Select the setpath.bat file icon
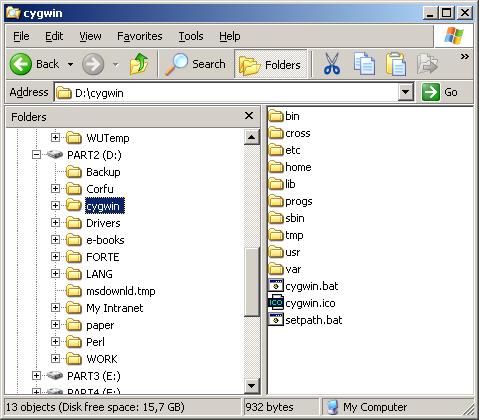Viewport: 479px width, 420px height. pos(276,320)
